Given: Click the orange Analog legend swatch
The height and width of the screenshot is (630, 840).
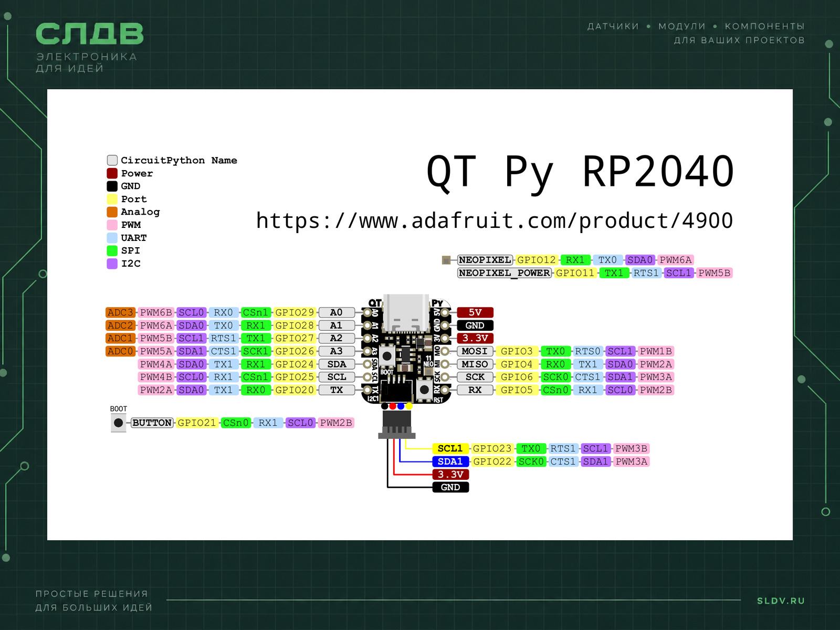Looking at the screenshot, I should [x=112, y=212].
